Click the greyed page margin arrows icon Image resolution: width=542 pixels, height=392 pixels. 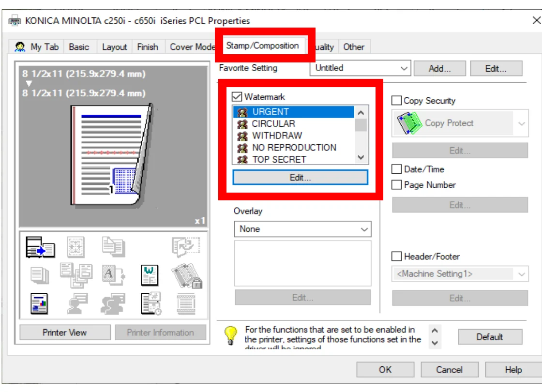tap(75, 247)
